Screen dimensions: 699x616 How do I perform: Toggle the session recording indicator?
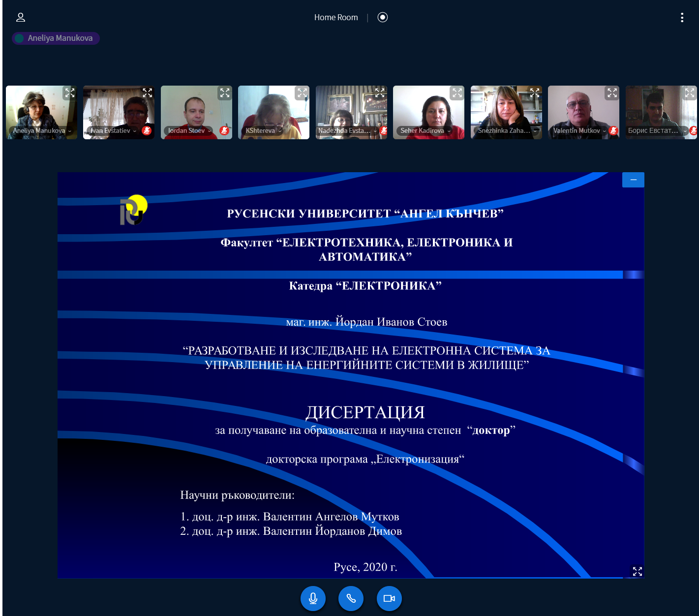click(383, 17)
